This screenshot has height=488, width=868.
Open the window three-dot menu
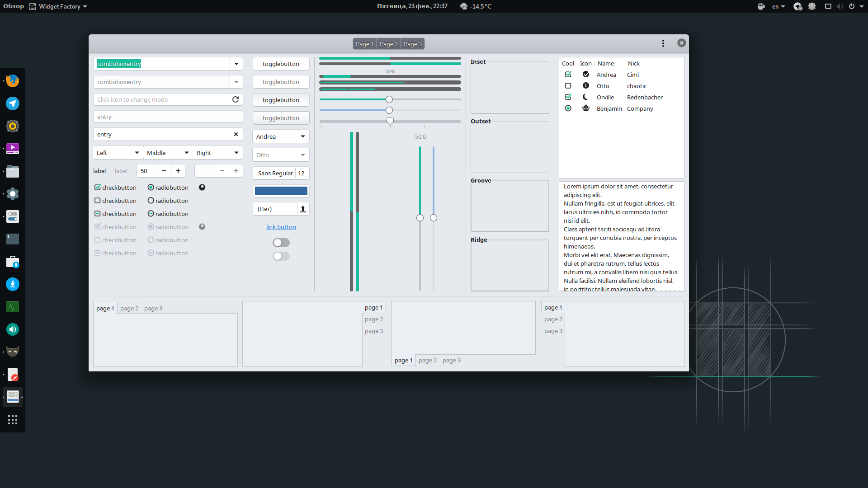tap(663, 43)
